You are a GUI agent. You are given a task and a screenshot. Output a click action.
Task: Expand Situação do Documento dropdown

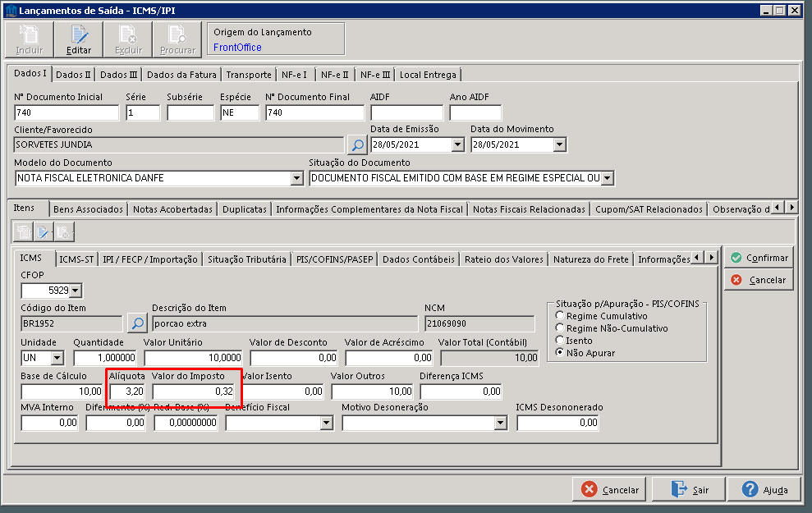[608, 178]
